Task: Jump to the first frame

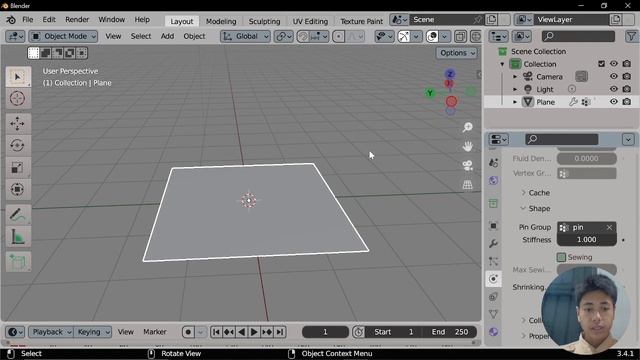Action: pyautogui.click(x=216, y=332)
